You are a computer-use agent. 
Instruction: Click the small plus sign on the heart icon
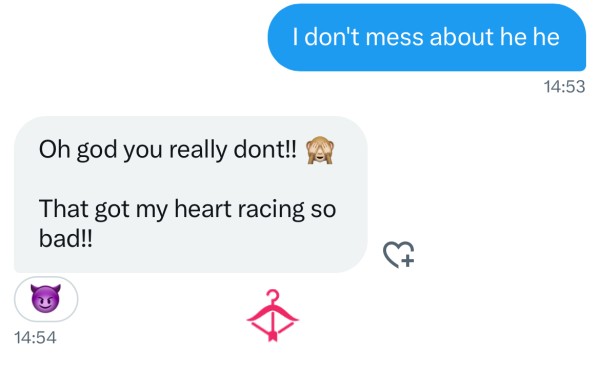408,261
